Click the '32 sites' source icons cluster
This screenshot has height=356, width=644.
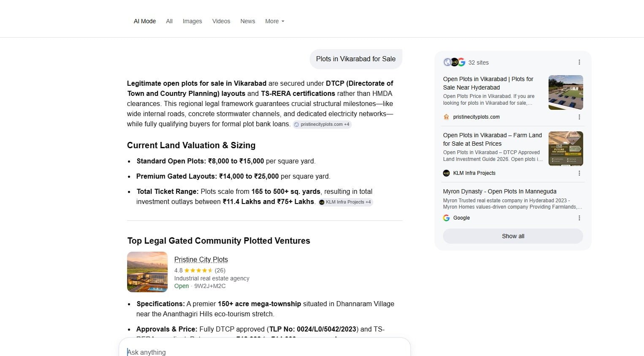pos(454,62)
